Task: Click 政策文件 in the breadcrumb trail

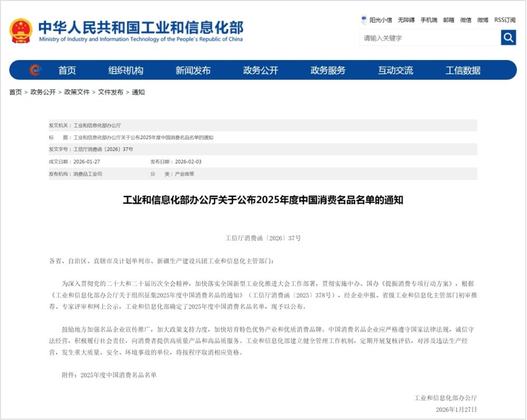Action: coord(77,92)
